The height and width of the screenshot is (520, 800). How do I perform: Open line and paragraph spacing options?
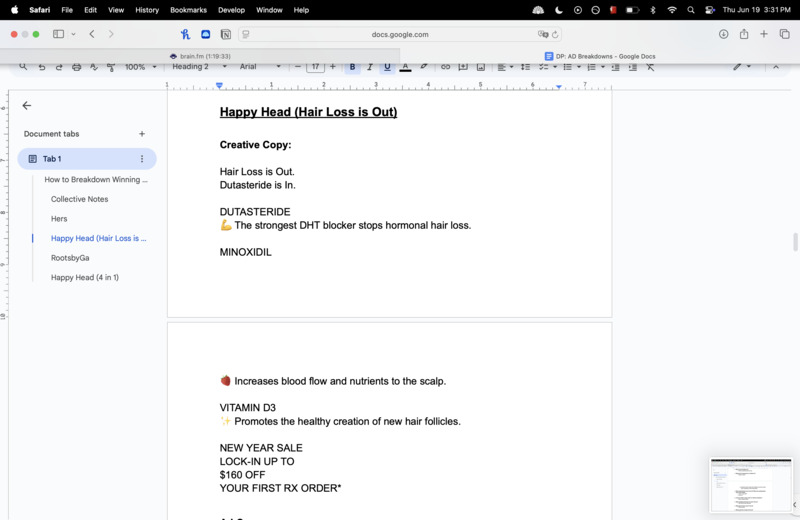[x=525, y=67]
